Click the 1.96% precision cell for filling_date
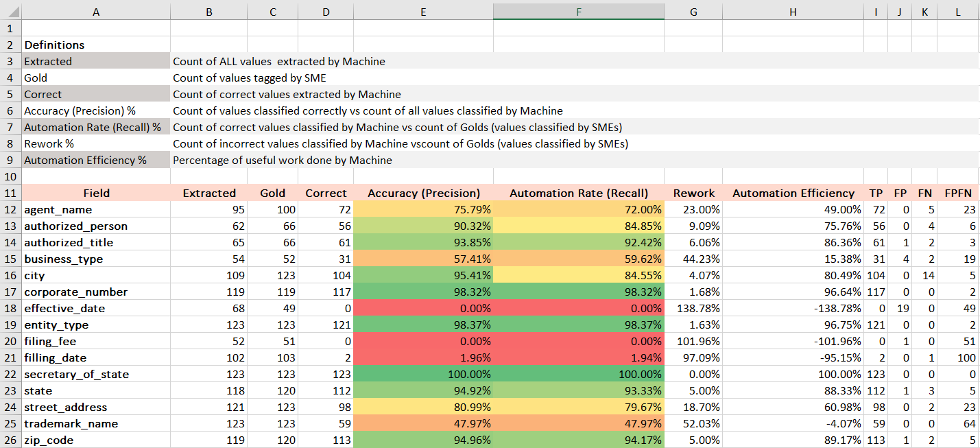 coord(423,357)
